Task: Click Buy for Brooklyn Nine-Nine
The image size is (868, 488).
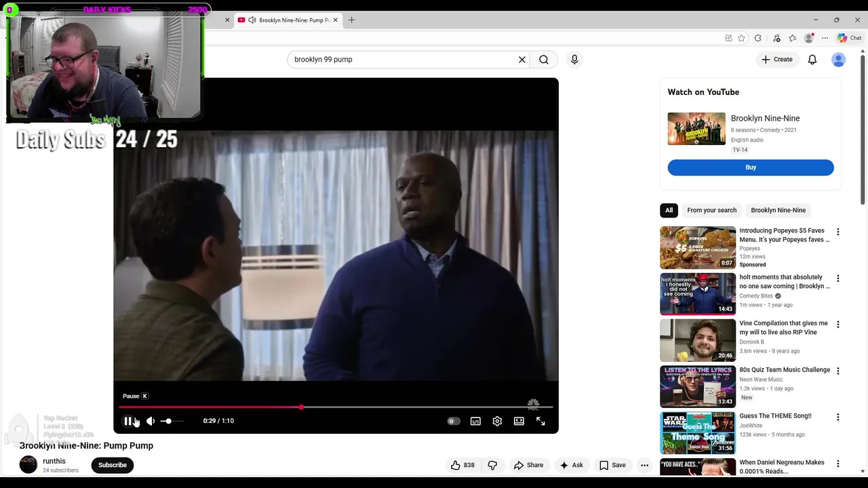Action: [x=751, y=167]
